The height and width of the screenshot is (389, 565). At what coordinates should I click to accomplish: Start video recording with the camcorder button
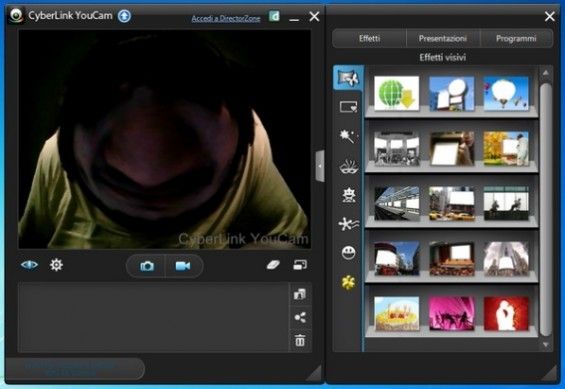(x=183, y=266)
